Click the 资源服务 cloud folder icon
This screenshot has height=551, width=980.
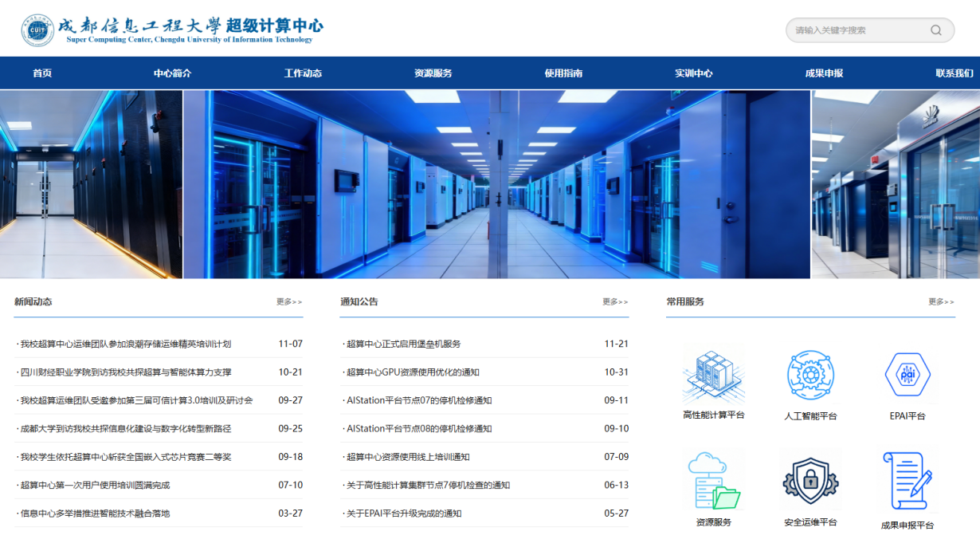pyautogui.click(x=713, y=481)
